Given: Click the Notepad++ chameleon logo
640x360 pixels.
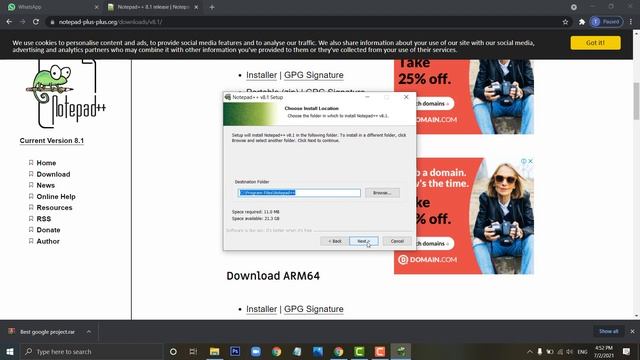Looking at the screenshot, I should click(x=65, y=94).
